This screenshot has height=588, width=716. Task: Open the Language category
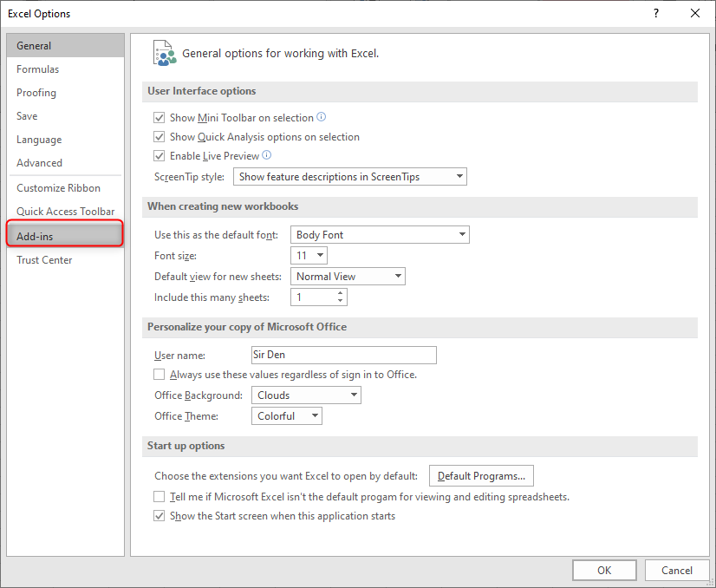pyautogui.click(x=65, y=140)
